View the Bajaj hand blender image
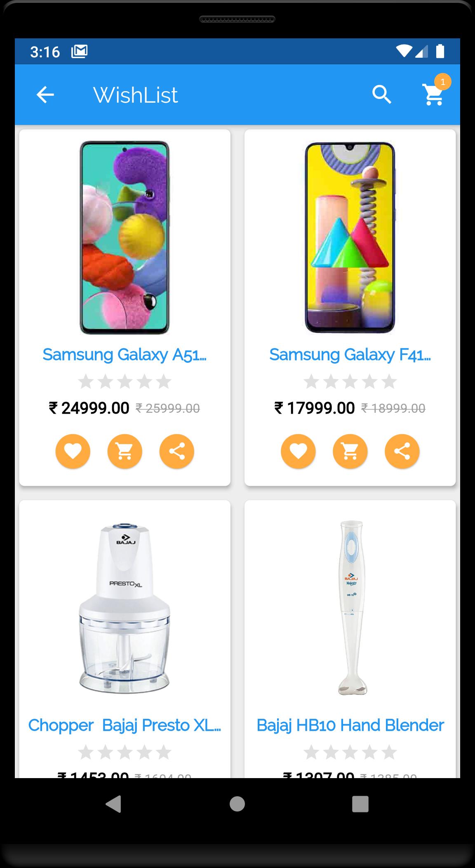 click(x=352, y=608)
